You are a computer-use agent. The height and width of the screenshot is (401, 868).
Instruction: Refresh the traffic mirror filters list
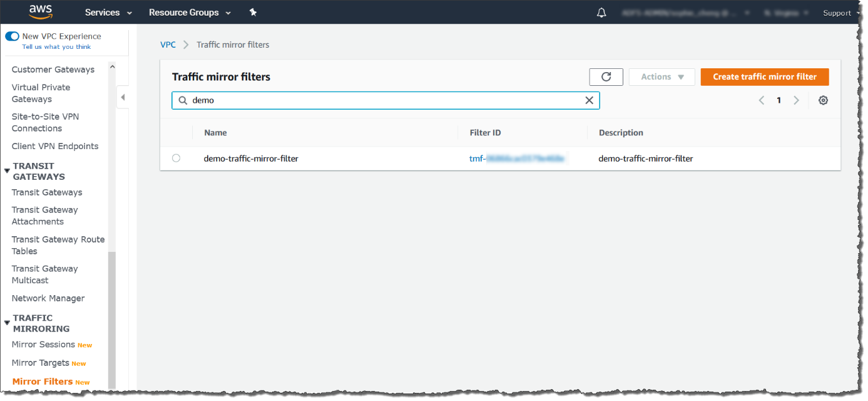pyautogui.click(x=606, y=77)
